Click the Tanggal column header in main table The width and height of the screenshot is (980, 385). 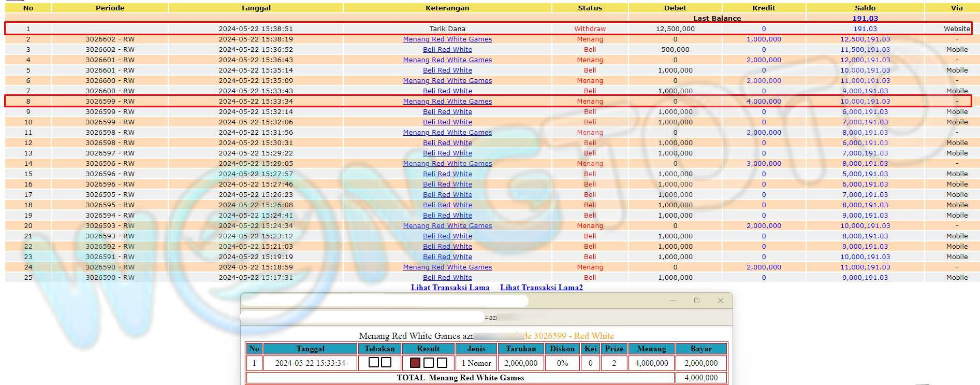tap(255, 8)
